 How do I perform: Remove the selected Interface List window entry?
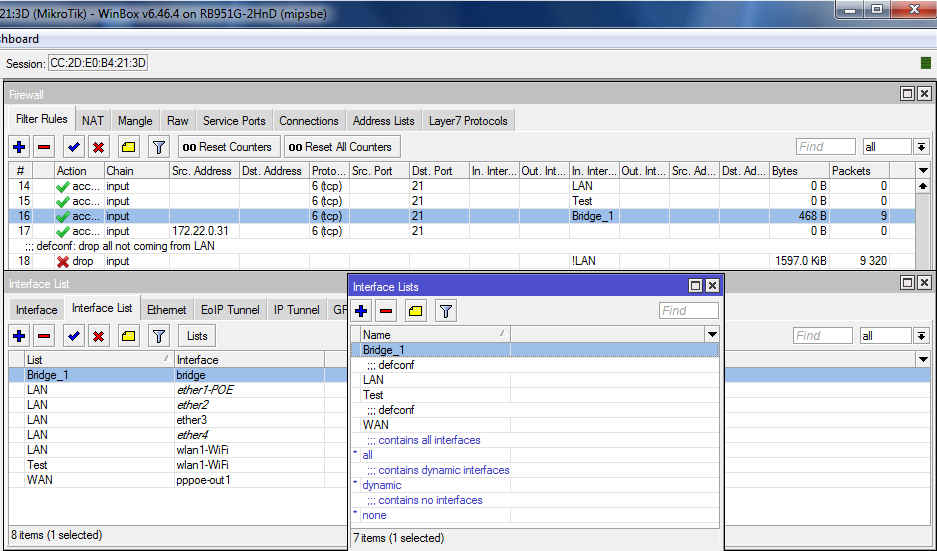[44, 336]
